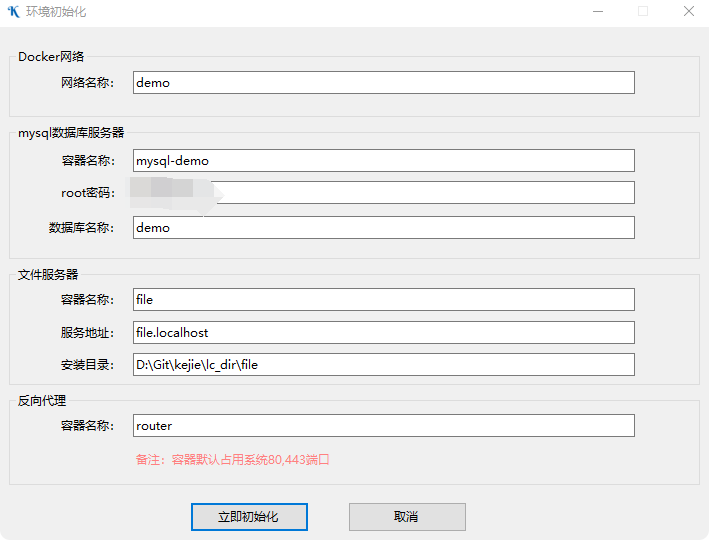Focus the Docker 网络名称 input field

tap(384, 83)
